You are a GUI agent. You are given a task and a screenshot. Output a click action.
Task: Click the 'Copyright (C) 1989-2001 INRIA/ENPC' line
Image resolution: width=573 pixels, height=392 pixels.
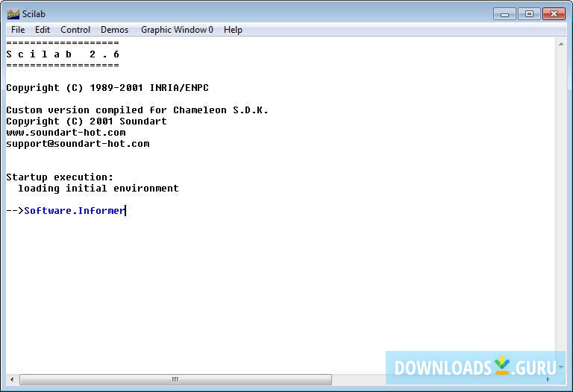[107, 88]
